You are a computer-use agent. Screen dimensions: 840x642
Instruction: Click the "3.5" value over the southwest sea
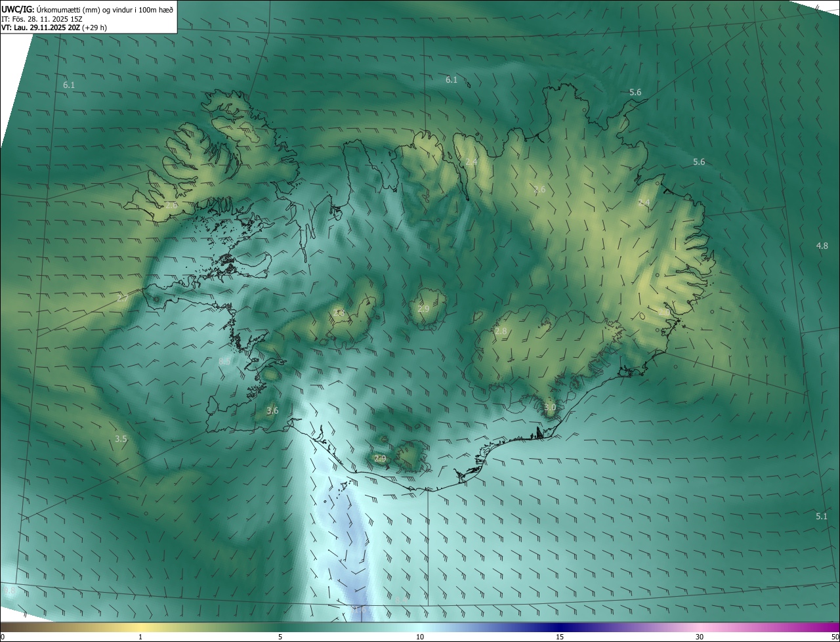[121, 439]
